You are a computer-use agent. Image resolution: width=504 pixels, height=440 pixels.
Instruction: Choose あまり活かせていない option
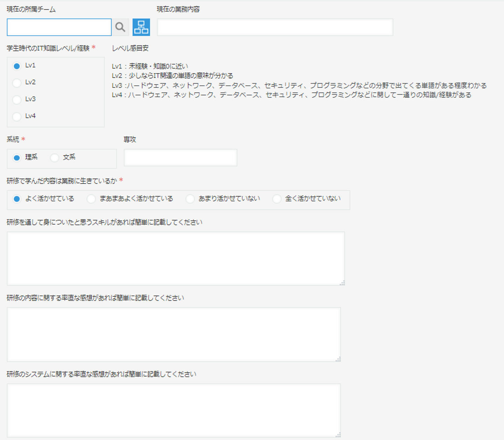pos(190,199)
